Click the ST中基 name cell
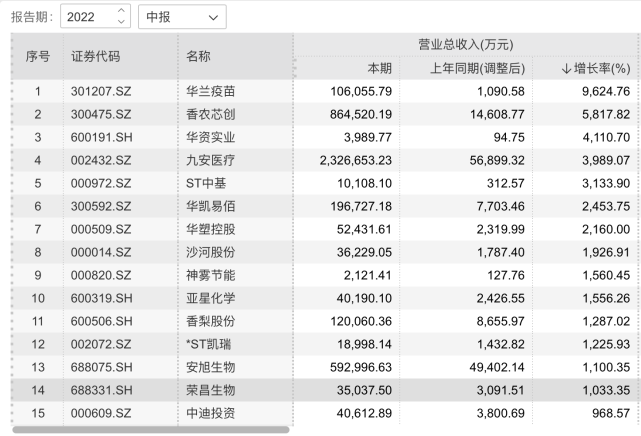641x436 pixels. (208, 183)
